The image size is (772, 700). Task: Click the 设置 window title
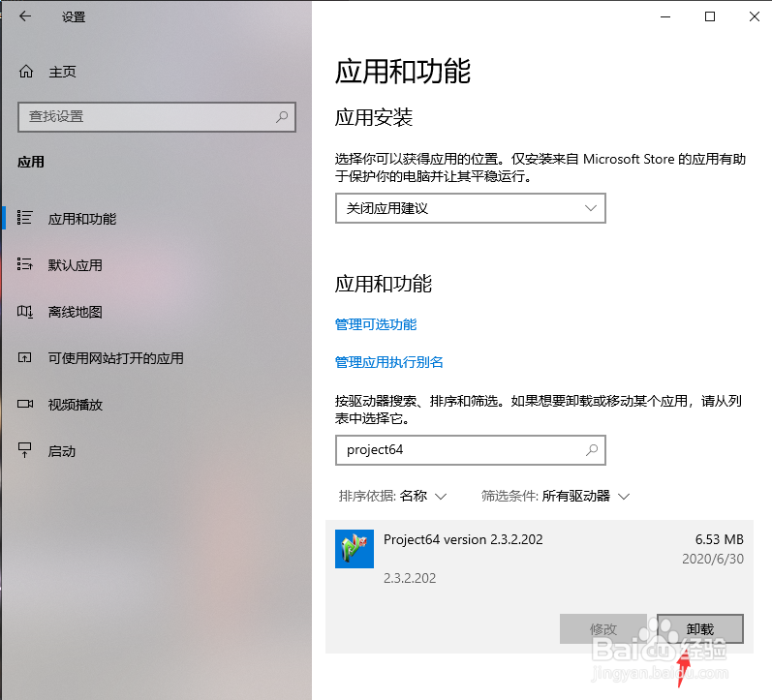click(74, 17)
